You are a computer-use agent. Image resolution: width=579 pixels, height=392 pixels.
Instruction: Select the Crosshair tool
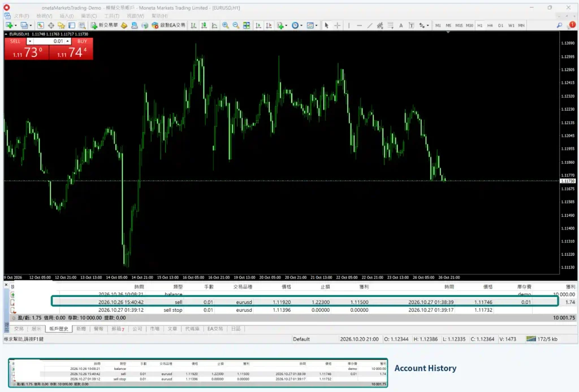(x=337, y=25)
